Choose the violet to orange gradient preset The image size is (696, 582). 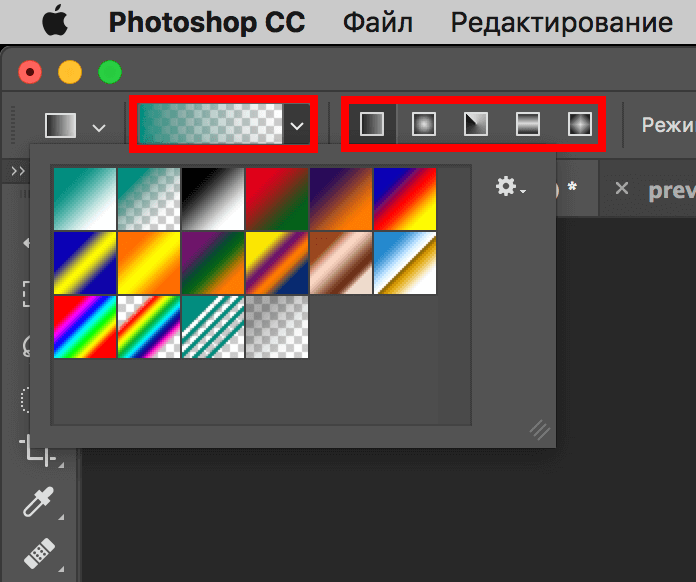[x=340, y=199]
